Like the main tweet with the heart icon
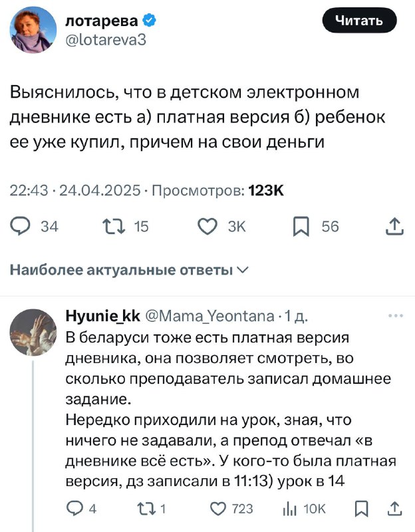The width and height of the screenshot is (415, 532). 208,227
